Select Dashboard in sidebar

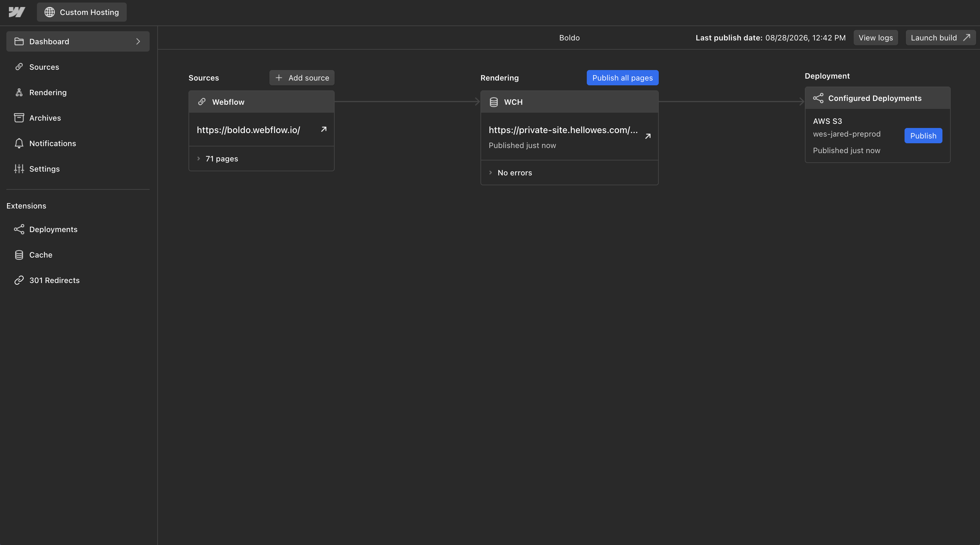(78, 41)
